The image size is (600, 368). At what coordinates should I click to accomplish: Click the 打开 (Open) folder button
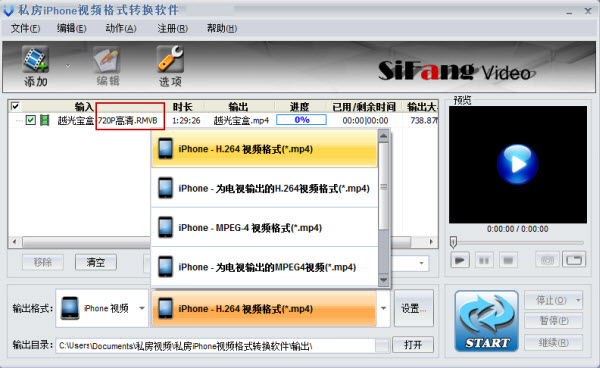413,345
